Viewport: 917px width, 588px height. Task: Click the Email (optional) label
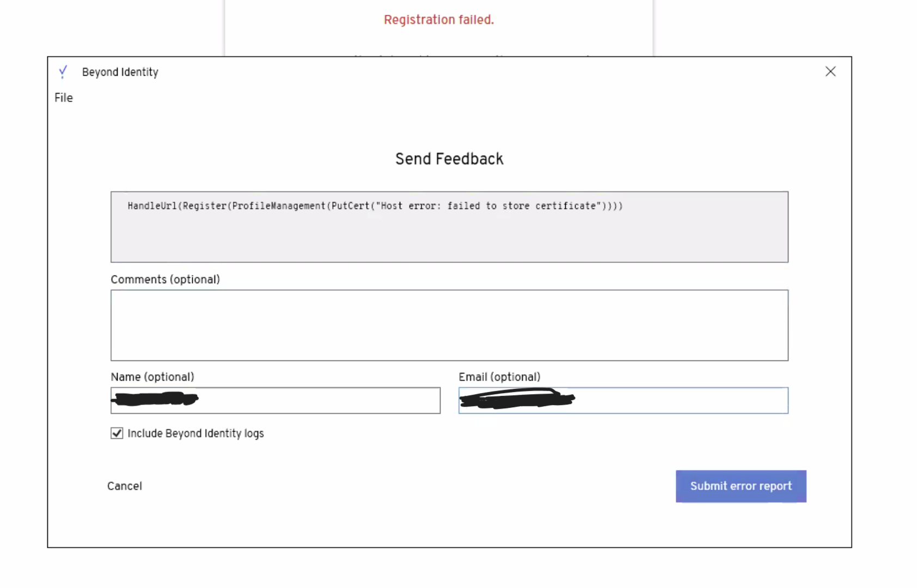(499, 377)
